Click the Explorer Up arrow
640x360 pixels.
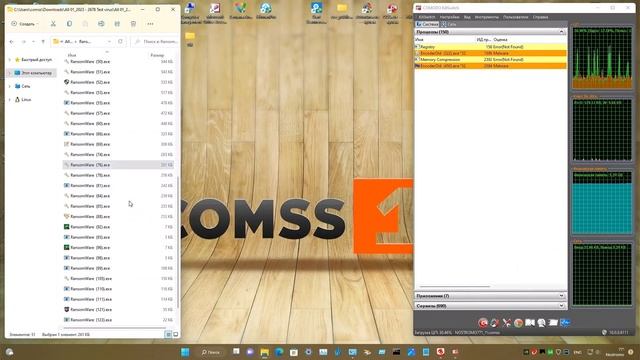click(x=43, y=42)
